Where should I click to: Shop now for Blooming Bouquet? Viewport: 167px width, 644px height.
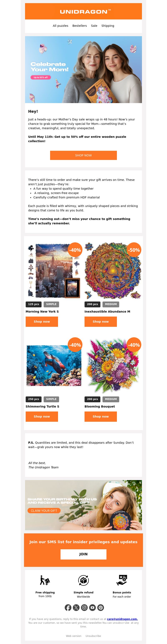pyautogui.click(x=101, y=417)
